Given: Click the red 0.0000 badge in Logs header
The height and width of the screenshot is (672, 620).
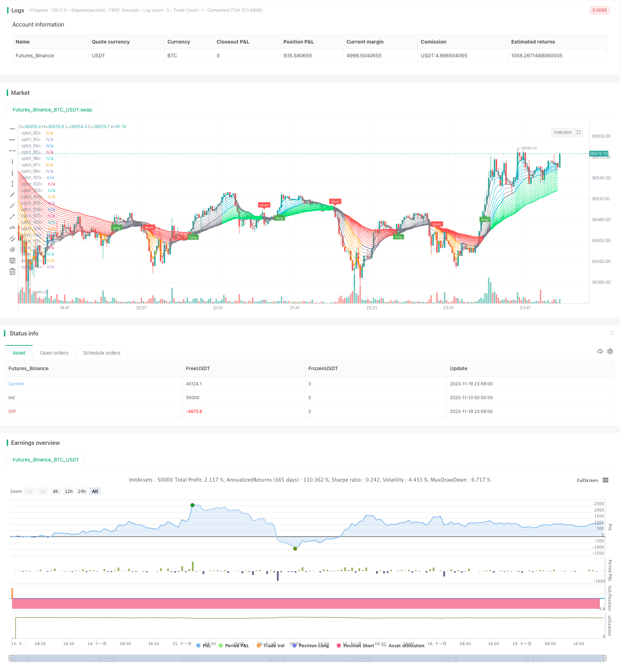Looking at the screenshot, I should coord(599,10).
